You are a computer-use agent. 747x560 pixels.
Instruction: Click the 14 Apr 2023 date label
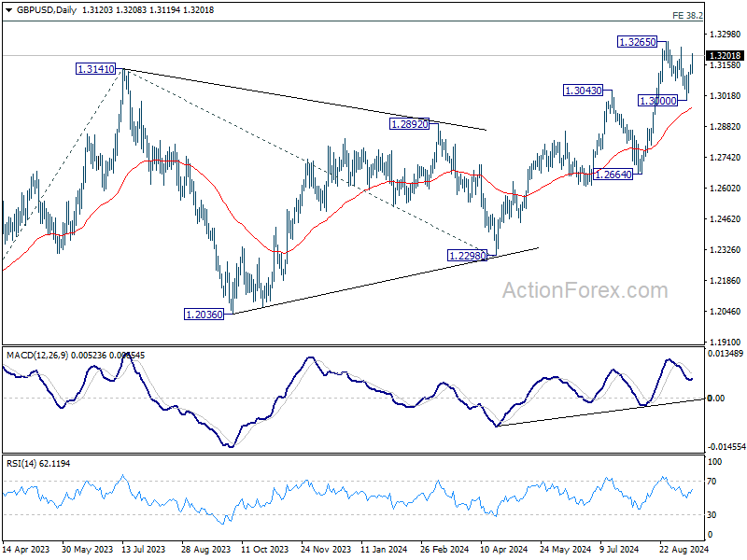[26, 549]
